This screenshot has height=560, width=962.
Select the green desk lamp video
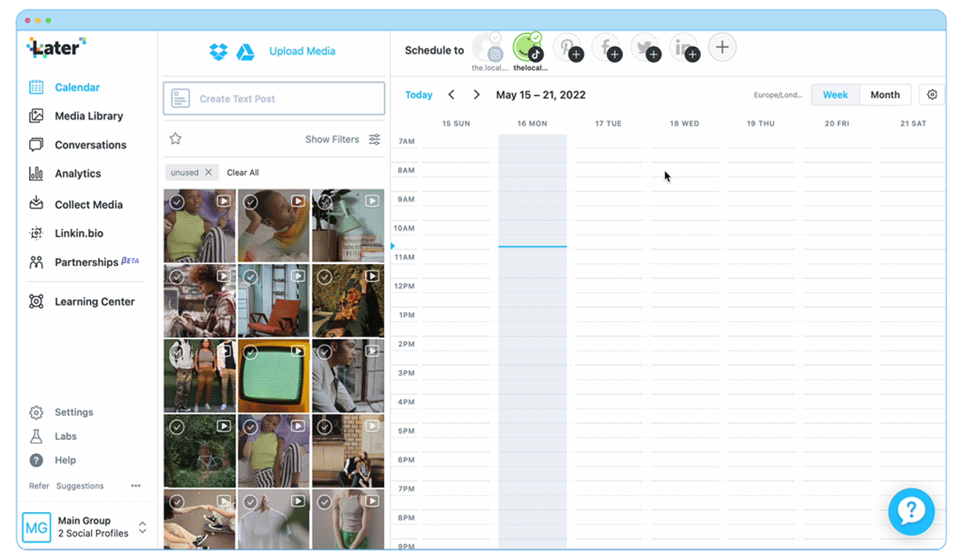[348, 225]
